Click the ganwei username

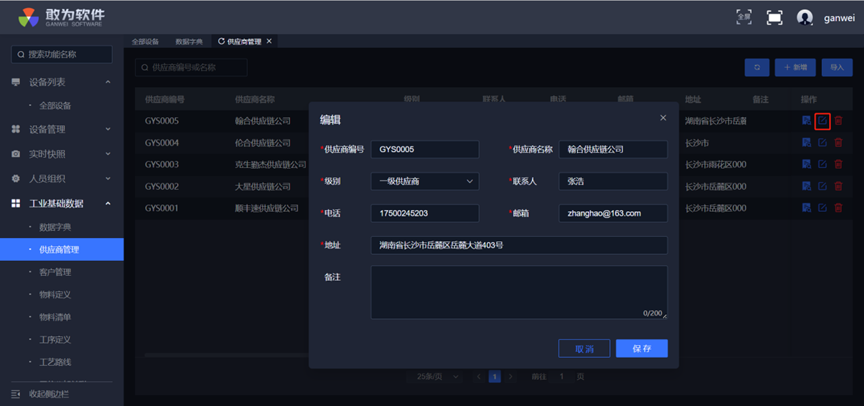point(839,18)
